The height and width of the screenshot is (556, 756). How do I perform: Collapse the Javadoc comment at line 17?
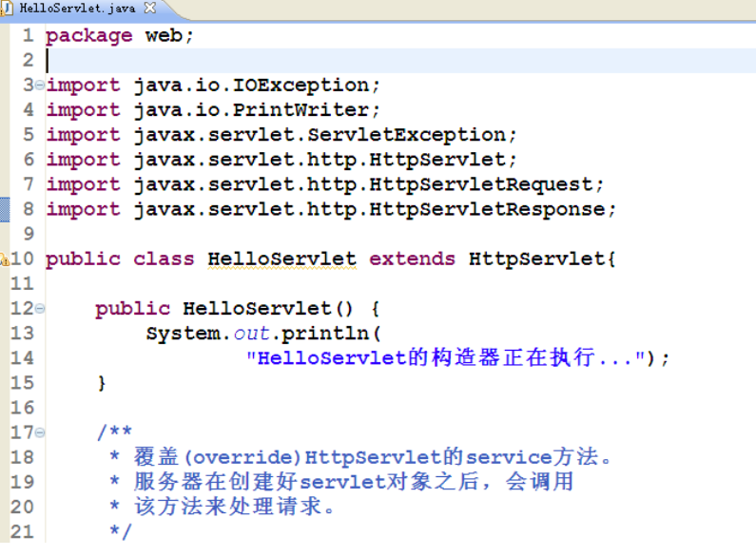tap(40, 432)
